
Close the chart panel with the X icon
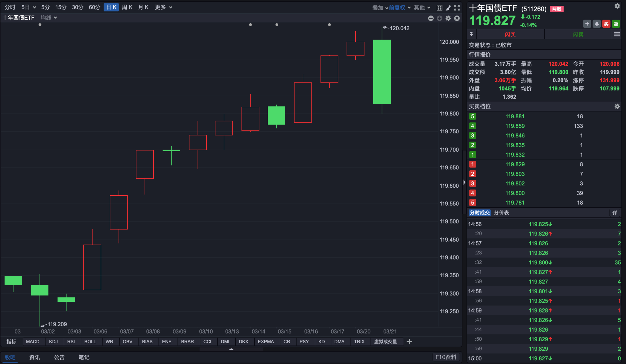pyautogui.click(x=457, y=18)
